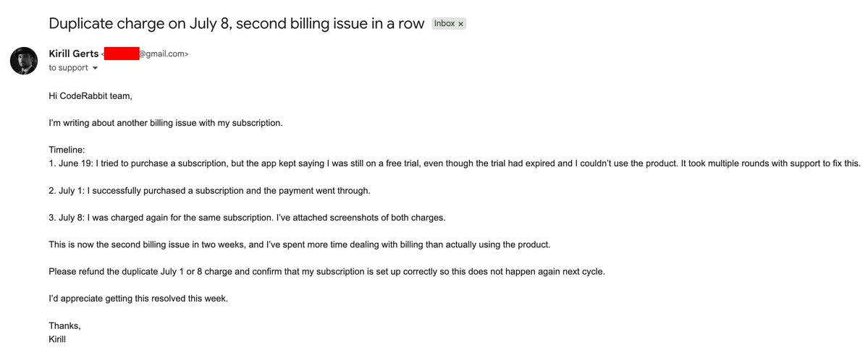868x355 pixels.
Task: Click the 'resolved this week' sentence
Action: [138, 299]
